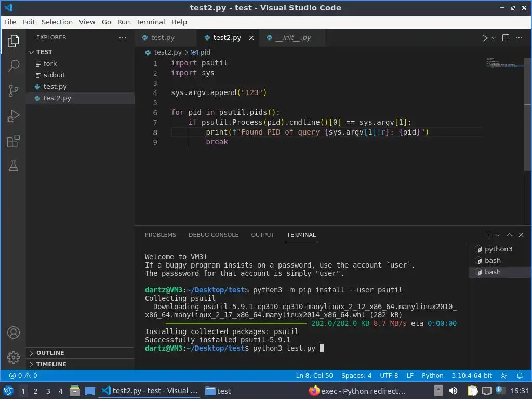This screenshot has height=399, width=532.
Task: Open the Extensions view
Action: [x=13, y=141]
